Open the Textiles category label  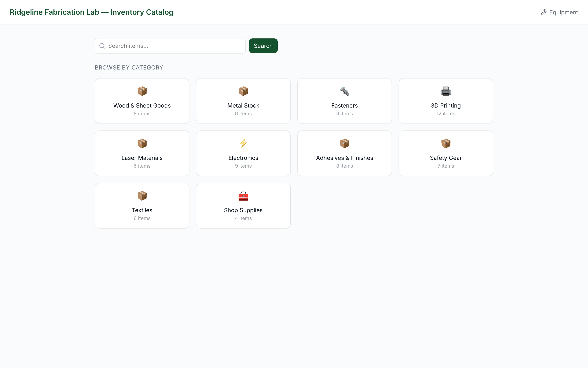(142, 210)
